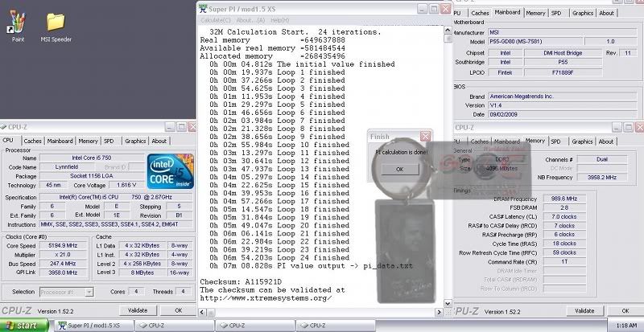Viewport: 644px width, 332px height.
Task: Click the xtremesystems.org URL text
Action: tap(266, 298)
